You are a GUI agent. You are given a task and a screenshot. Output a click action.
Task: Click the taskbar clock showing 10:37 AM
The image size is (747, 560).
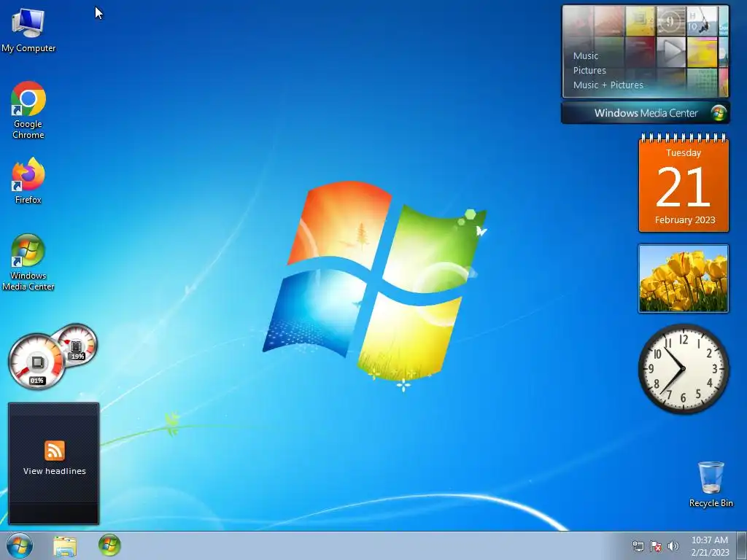[710, 546]
